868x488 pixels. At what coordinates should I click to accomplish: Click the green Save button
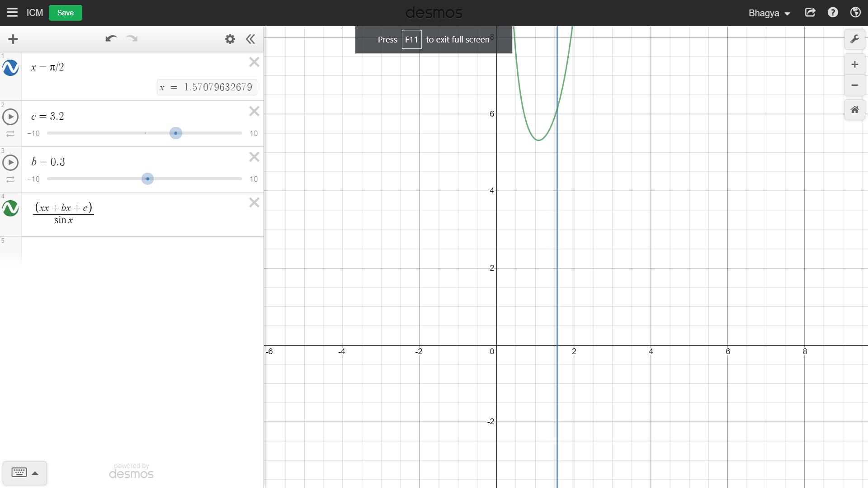coord(65,13)
